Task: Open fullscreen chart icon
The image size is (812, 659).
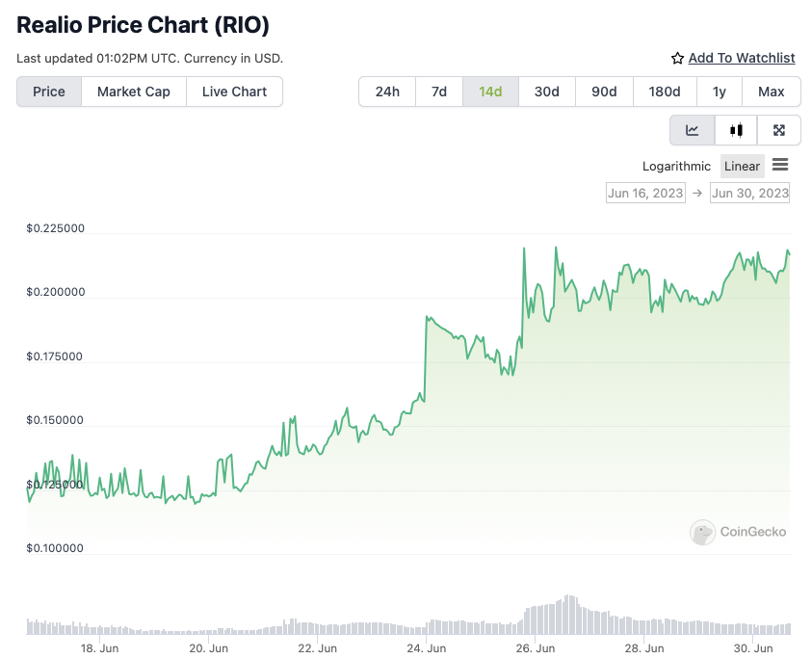Action: tap(779, 130)
